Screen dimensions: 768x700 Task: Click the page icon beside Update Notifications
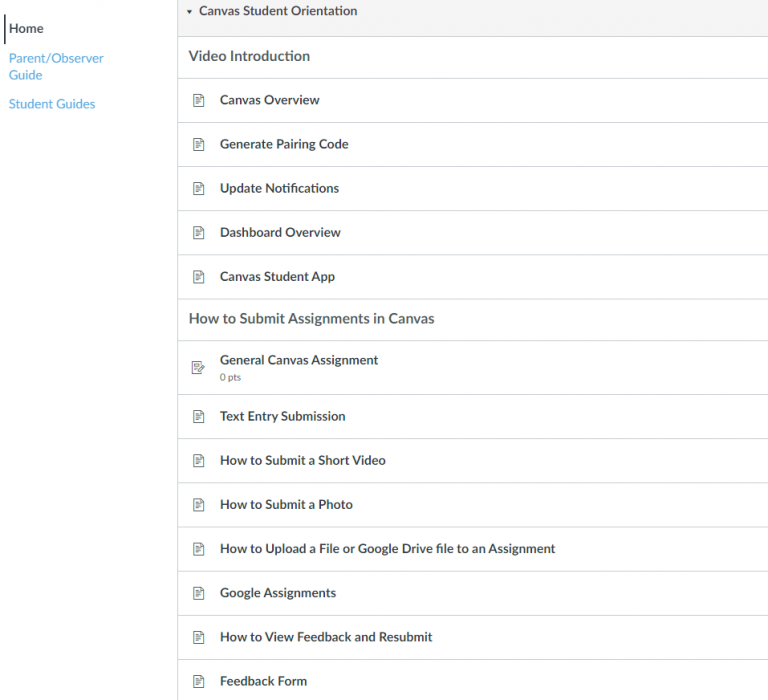coord(198,189)
